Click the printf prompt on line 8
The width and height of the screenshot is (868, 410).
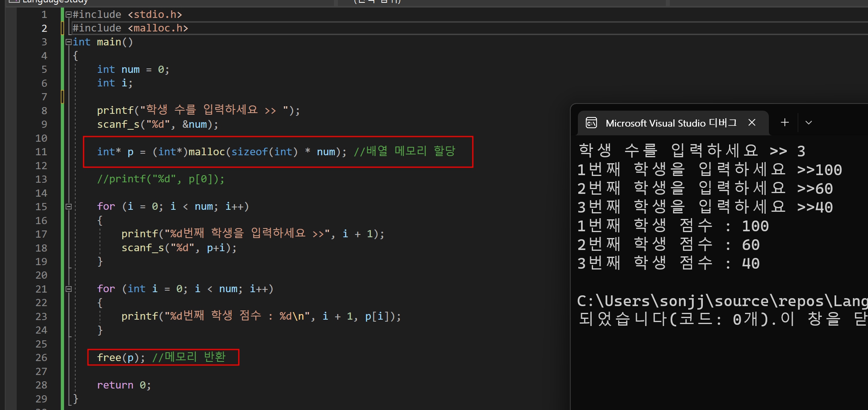(x=199, y=110)
